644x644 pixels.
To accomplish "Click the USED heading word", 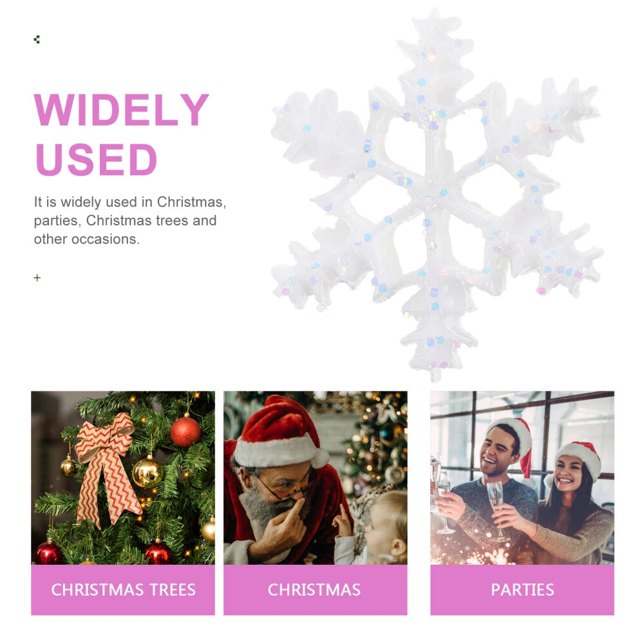I will pos(96,159).
